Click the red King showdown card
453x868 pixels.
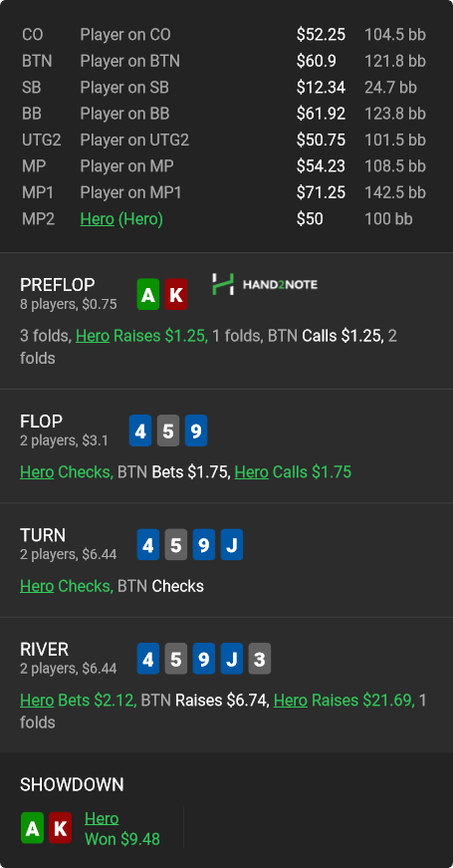[60, 828]
